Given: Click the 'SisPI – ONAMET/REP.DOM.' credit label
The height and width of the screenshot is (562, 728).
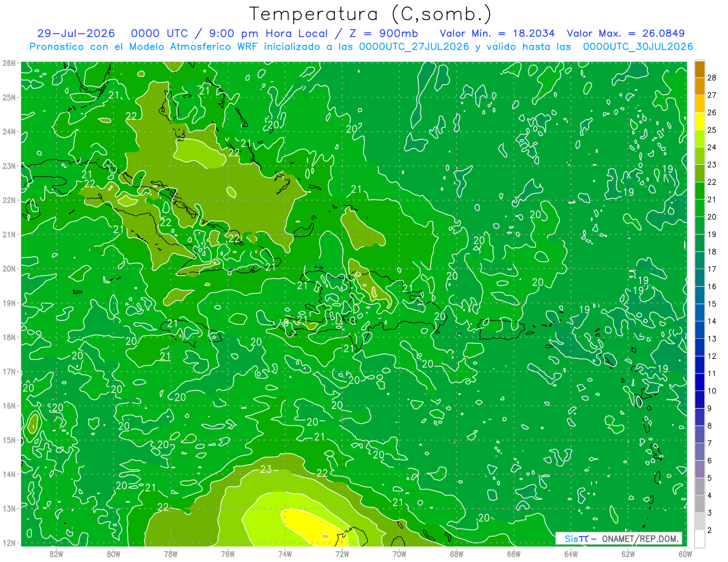Looking at the screenshot, I should pos(619,538).
